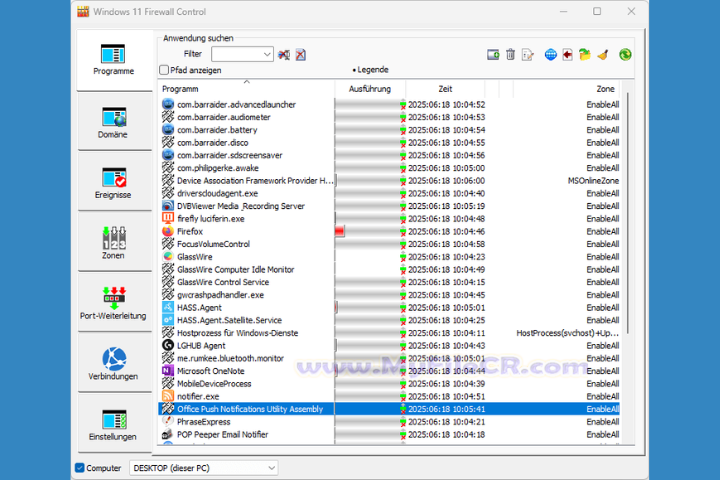Click the 10:06:00 time cell
Viewport: 720px width, 480px height.
(446, 181)
